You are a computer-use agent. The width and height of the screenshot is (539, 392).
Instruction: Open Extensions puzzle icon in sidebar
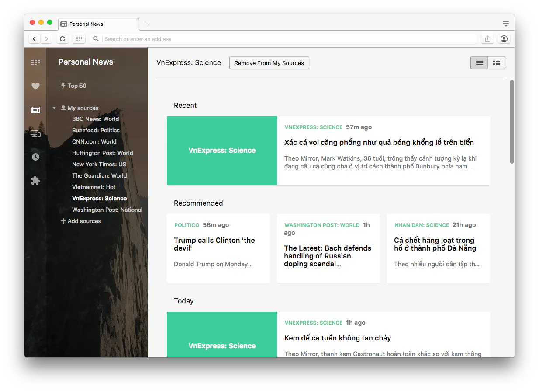tap(35, 180)
